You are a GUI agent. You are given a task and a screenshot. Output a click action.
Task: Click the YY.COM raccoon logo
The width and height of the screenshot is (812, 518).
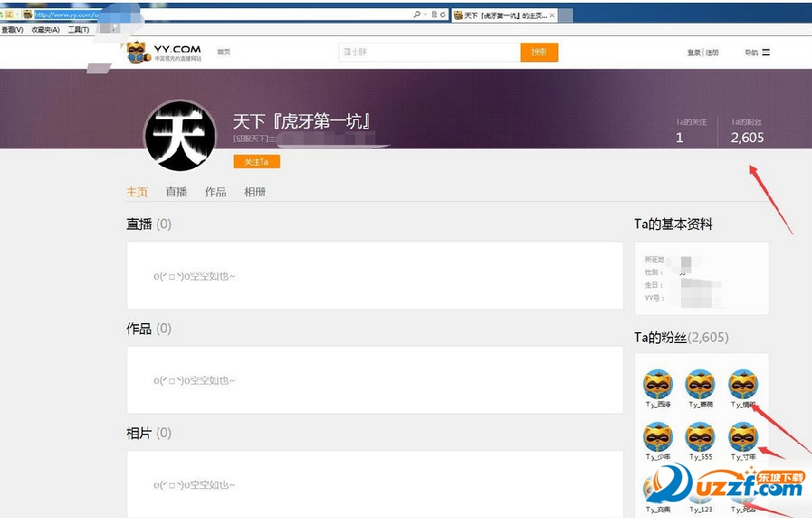(x=137, y=53)
